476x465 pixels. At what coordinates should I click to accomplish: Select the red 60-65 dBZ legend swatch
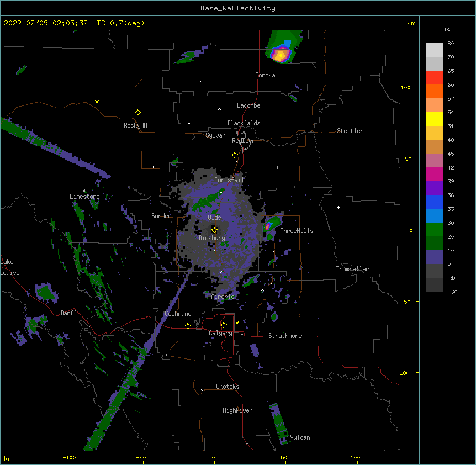pos(434,78)
